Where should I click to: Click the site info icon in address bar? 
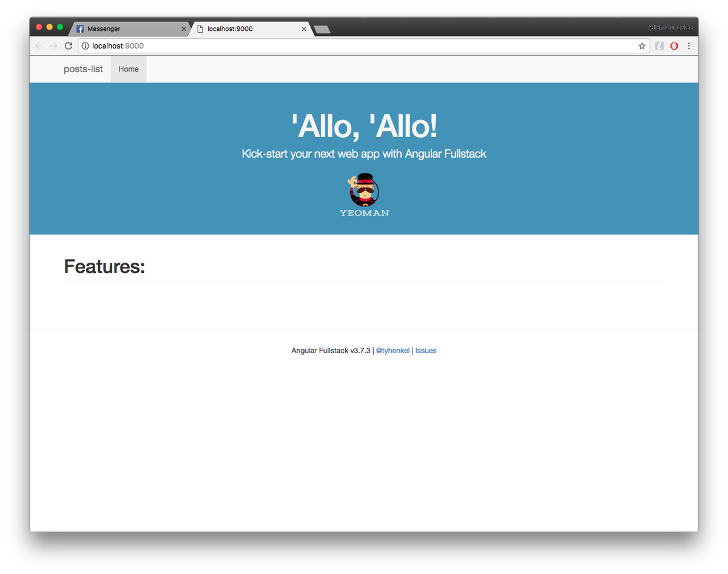[86, 46]
